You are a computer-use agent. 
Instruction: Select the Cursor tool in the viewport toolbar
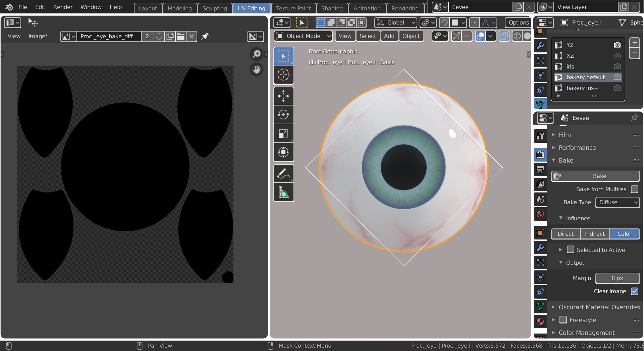283,75
